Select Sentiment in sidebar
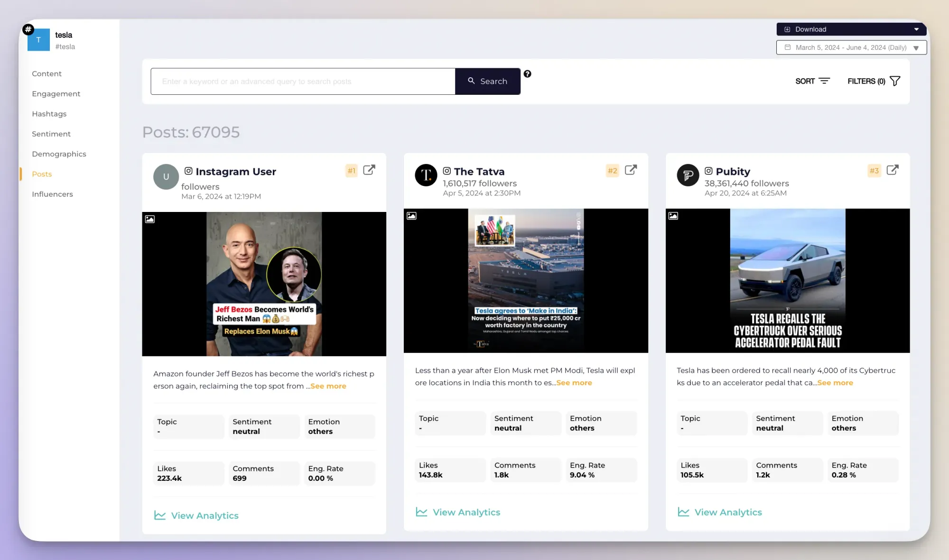The height and width of the screenshot is (560, 949). [x=51, y=134]
